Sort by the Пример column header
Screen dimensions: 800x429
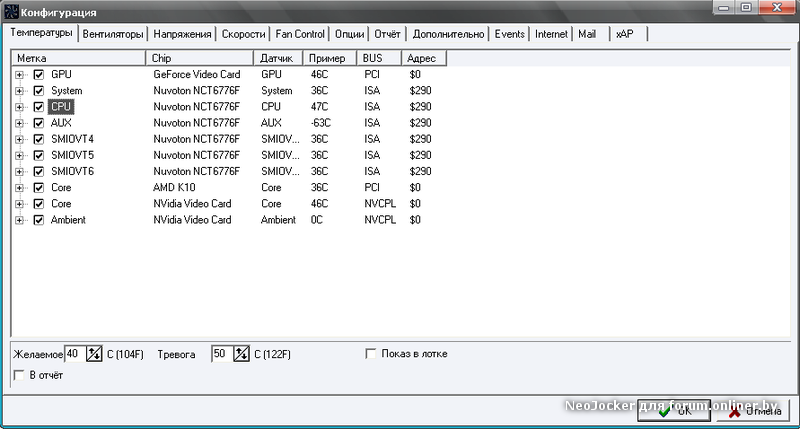330,58
